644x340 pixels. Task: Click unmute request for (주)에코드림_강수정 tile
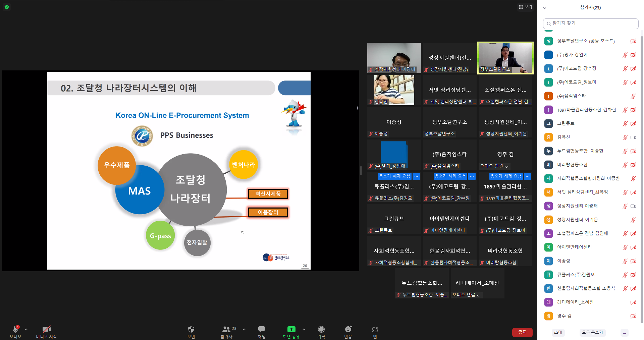(x=450, y=176)
